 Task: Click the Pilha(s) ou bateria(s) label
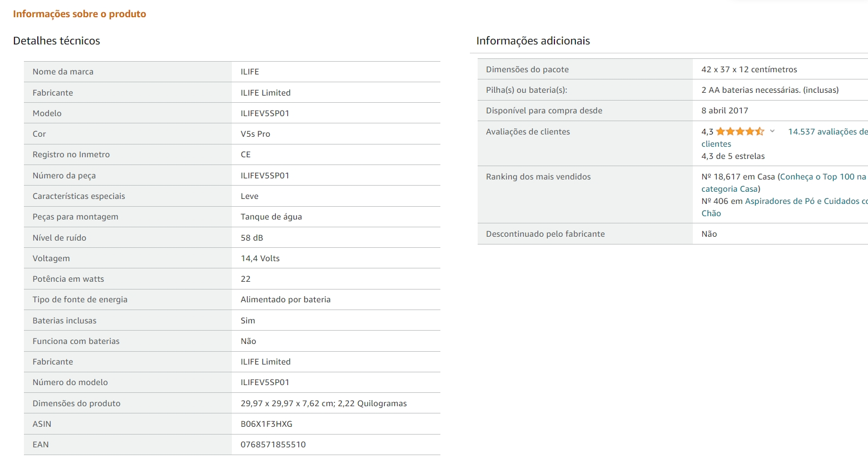tap(527, 90)
